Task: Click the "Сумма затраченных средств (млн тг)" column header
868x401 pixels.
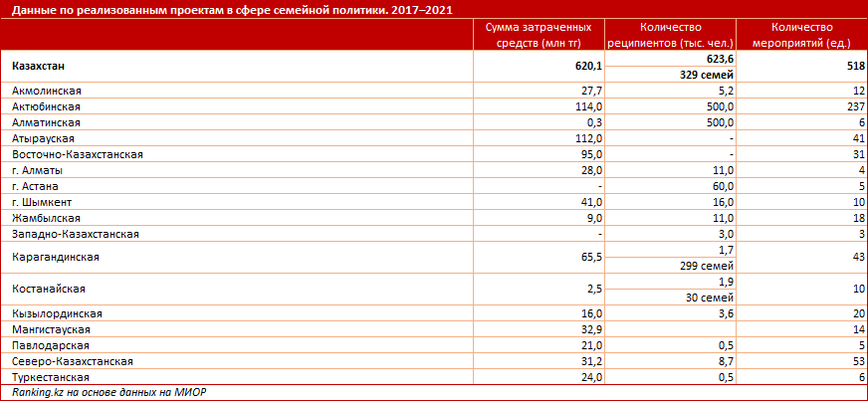Action: pos(540,35)
